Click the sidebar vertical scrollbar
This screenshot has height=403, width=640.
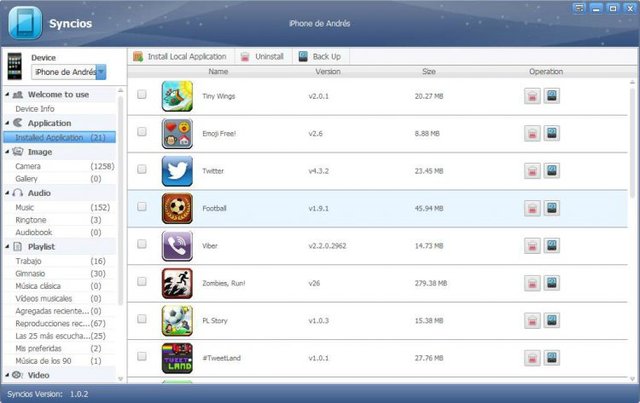[x=120, y=200]
